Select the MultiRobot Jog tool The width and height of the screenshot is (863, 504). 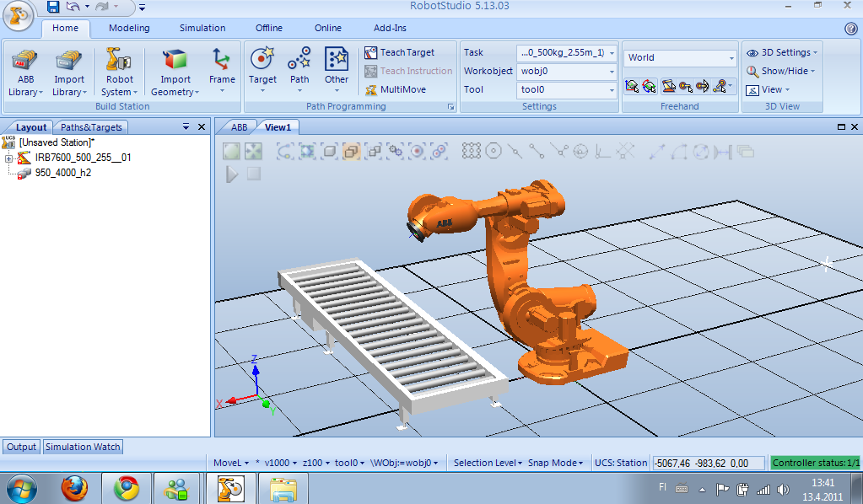(720, 86)
